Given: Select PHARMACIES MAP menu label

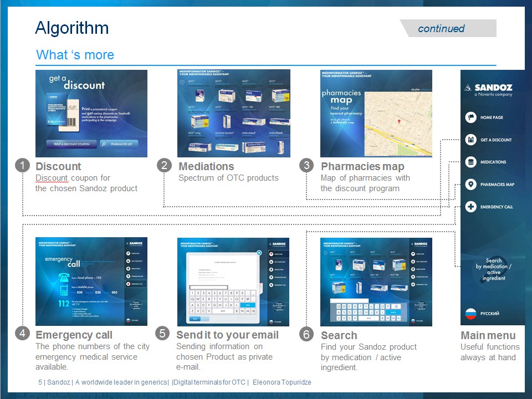Looking at the screenshot, I should tap(497, 185).
